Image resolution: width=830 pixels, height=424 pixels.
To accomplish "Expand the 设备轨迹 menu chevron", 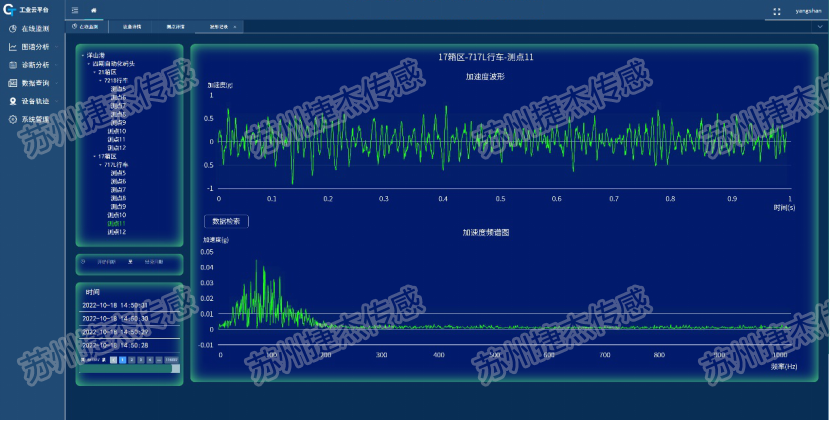I will point(57,101).
